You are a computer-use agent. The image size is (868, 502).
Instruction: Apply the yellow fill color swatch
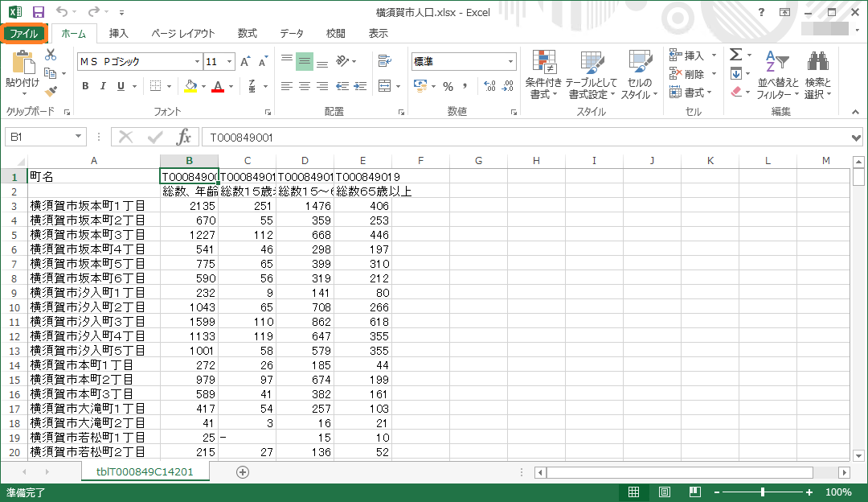(190, 86)
